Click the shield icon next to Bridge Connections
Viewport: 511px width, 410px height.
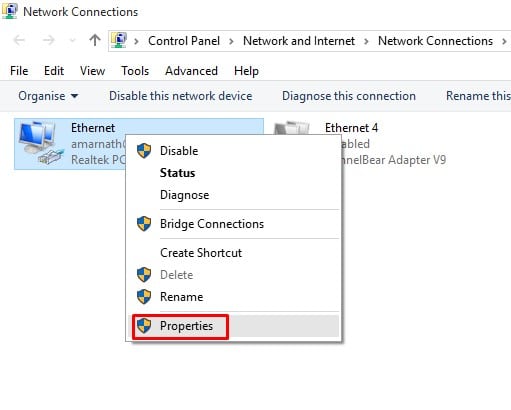(x=144, y=224)
